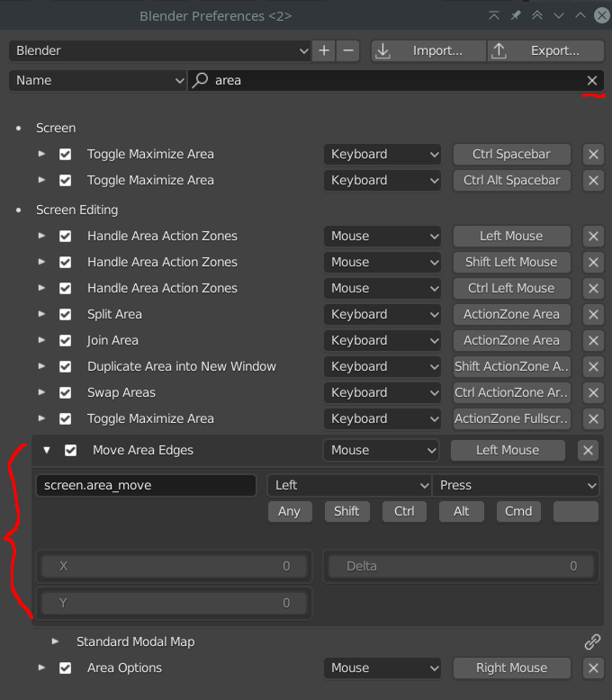This screenshot has height=700, width=612.
Task: Toggle the Alt modifier button
Action: 462,512
